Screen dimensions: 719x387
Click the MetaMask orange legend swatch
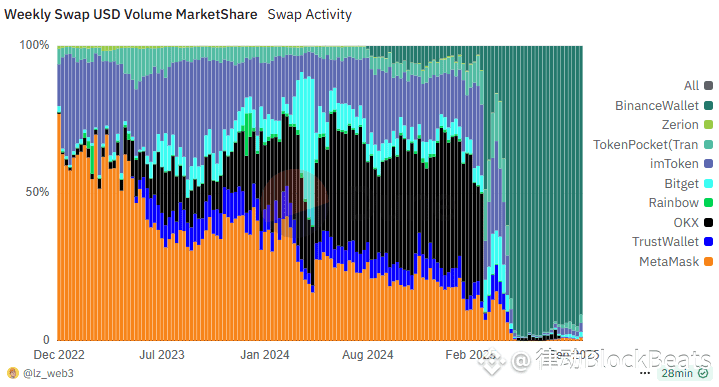point(708,261)
